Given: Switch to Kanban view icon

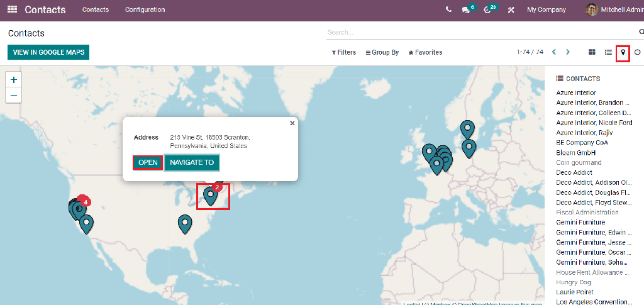Looking at the screenshot, I should [592, 52].
